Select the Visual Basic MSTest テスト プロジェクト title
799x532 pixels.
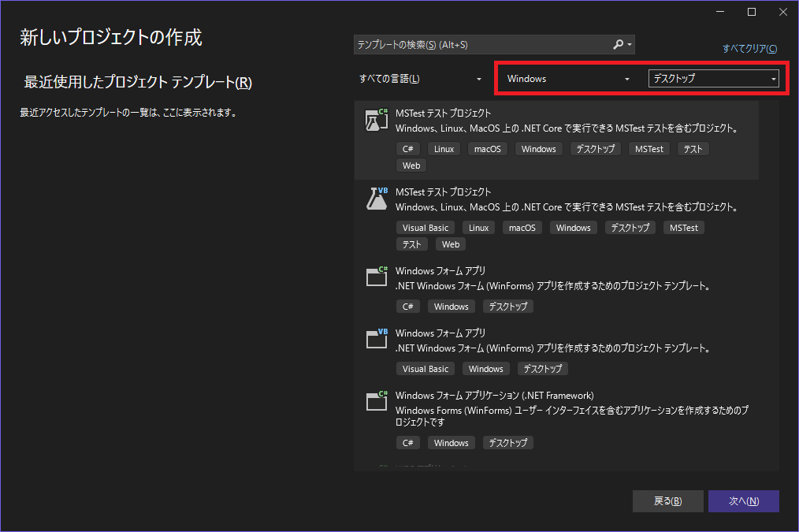point(443,192)
